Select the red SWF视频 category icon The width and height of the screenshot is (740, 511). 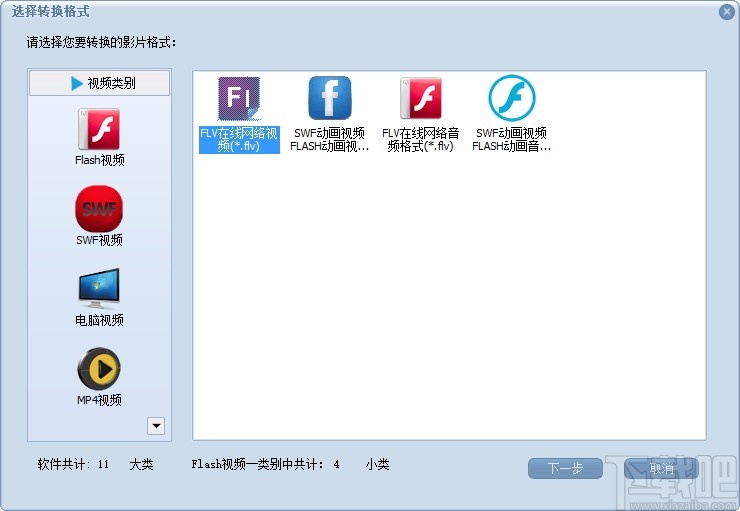pos(99,209)
